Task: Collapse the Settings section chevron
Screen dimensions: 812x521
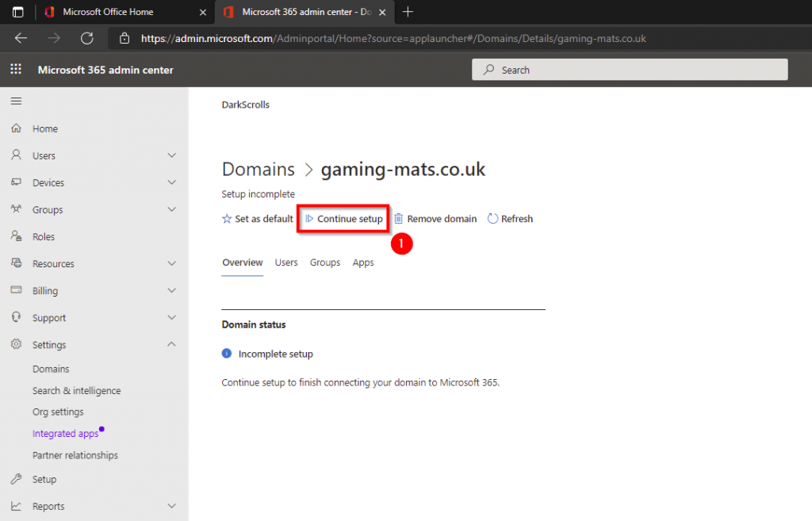Action: 171,344
